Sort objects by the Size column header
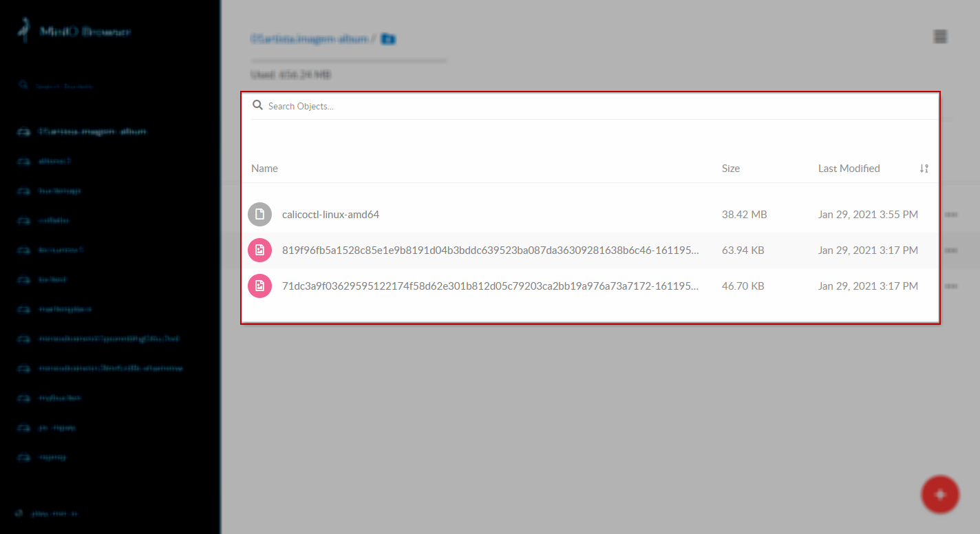This screenshot has width=980, height=534. 731,169
